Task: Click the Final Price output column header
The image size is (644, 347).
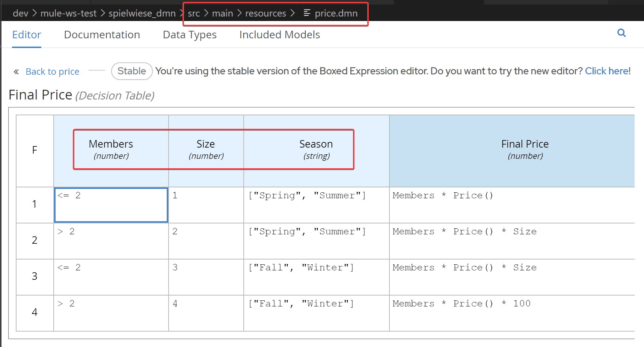Action: pyautogui.click(x=525, y=149)
